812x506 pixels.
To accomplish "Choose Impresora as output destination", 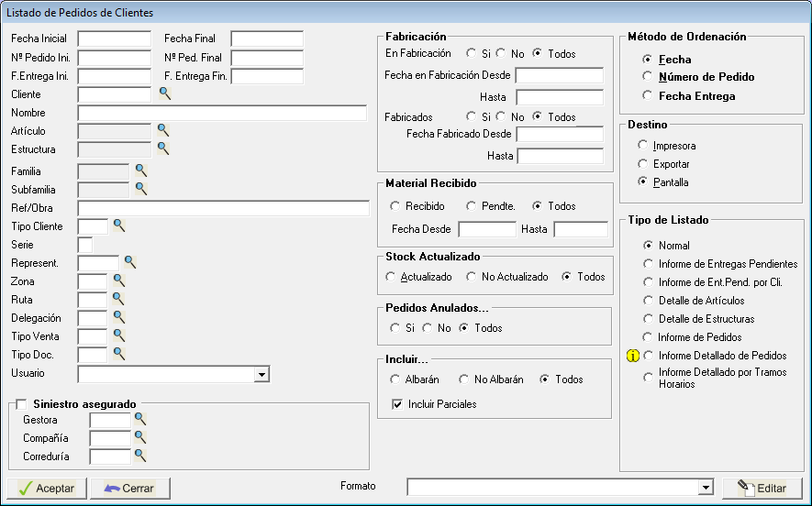I will [642, 146].
